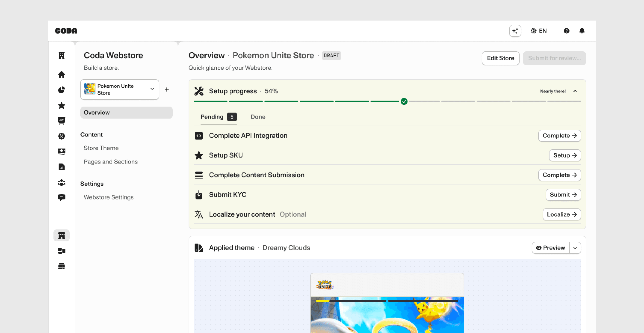Open Pages and Sections menu item
Image resolution: width=644 pixels, height=333 pixels.
coord(111,162)
